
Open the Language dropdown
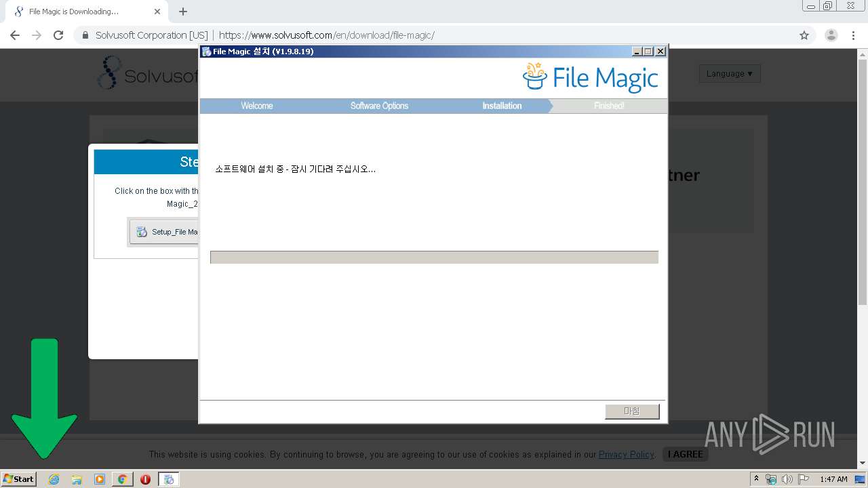click(730, 73)
